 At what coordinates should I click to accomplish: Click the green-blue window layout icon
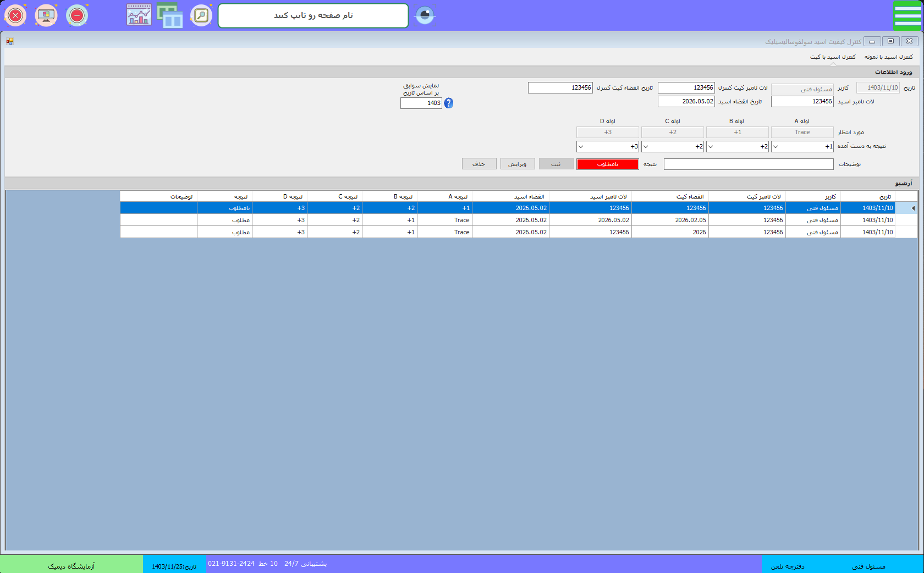pyautogui.click(x=170, y=15)
